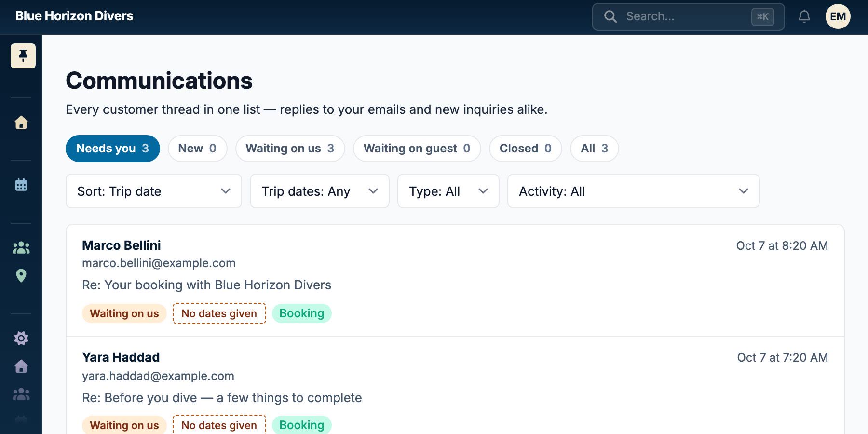
Task: Click marco.bellini@example.com email address
Action: click(159, 263)
